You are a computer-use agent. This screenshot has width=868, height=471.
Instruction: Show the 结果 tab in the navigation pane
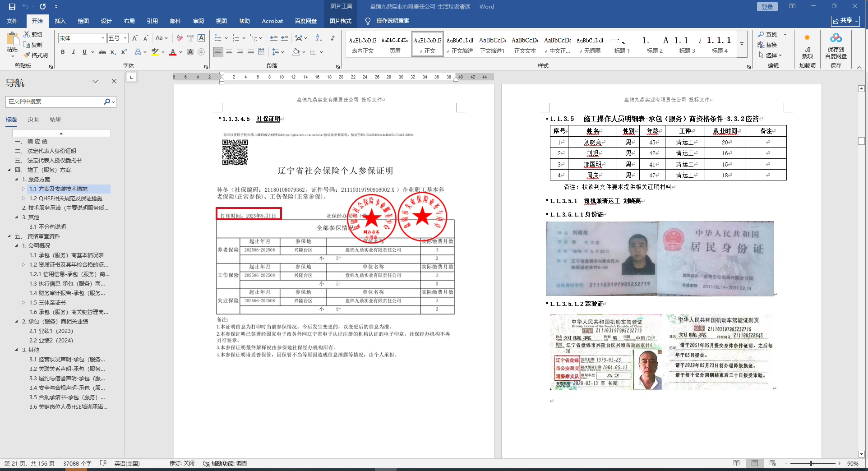point(55,120)
